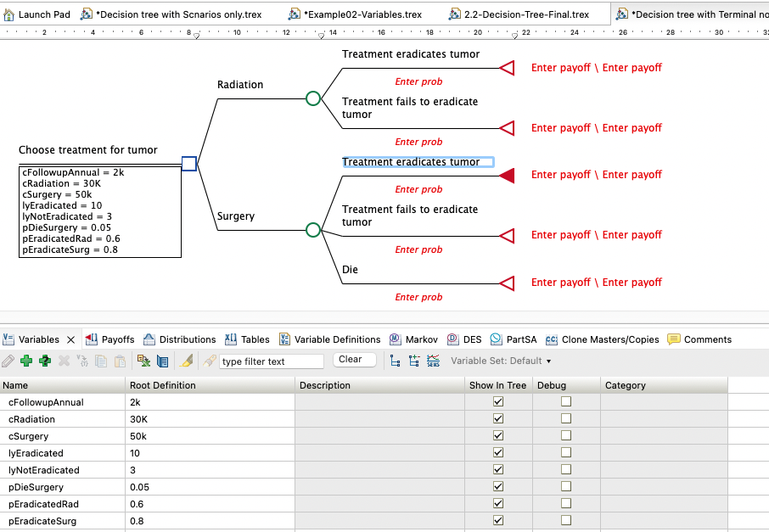
Task: Enable Debug for pDieSurgery
Action: pyautogui.click(x=565, y=486)
